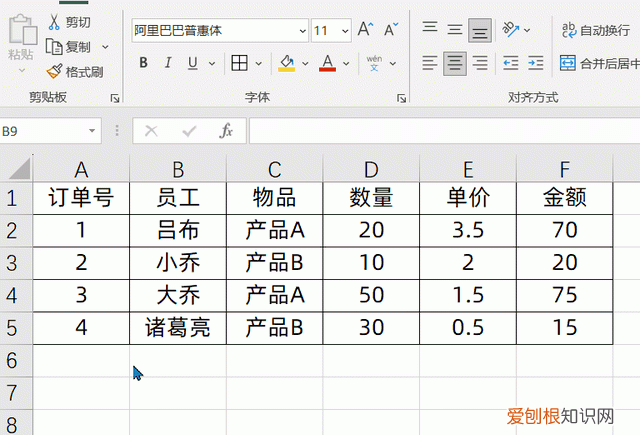Screen dimensions: 640x435
Task: Click cell containing 小乔
Action: pyautogui.click(x=178, y=263)
